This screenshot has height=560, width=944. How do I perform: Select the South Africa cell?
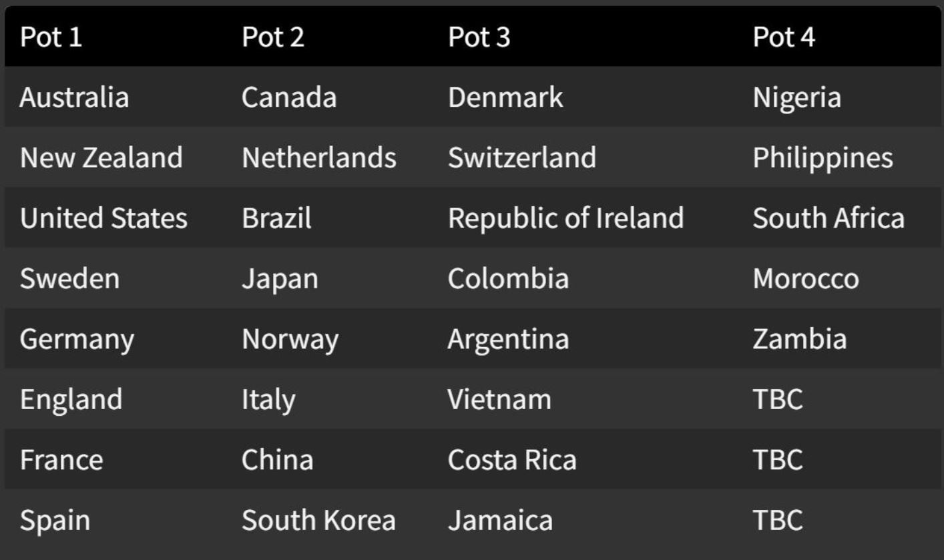829,218
